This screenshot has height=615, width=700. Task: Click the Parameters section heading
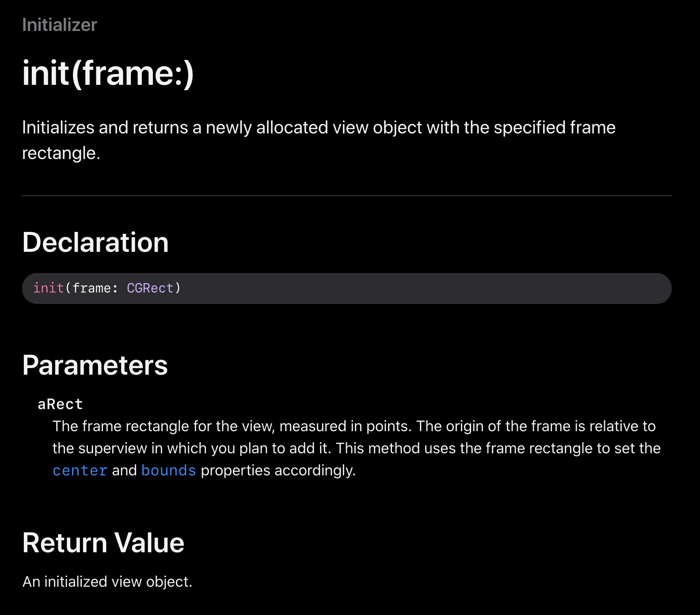click(x=95, y=365)
